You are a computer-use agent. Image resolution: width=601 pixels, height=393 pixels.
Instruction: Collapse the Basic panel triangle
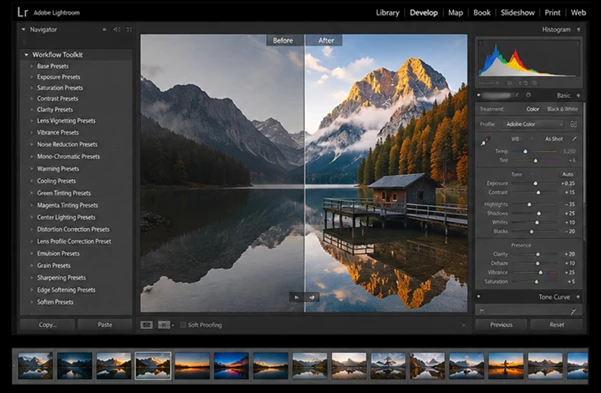click(x=578, y=95)
